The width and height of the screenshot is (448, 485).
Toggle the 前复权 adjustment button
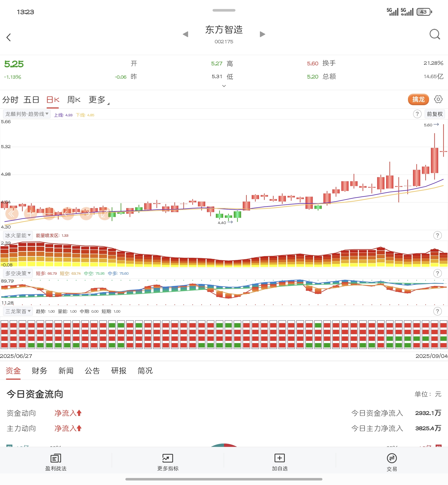[x=435, y=114]
